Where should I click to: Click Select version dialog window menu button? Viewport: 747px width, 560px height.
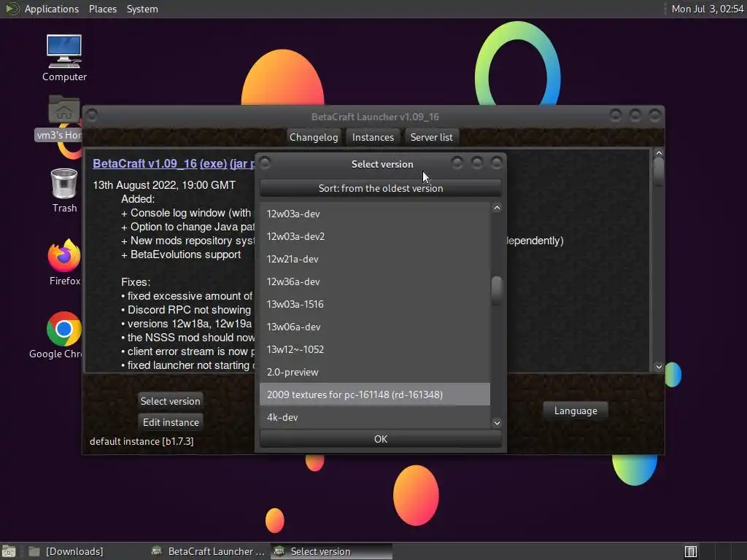[x=266, y=163]
